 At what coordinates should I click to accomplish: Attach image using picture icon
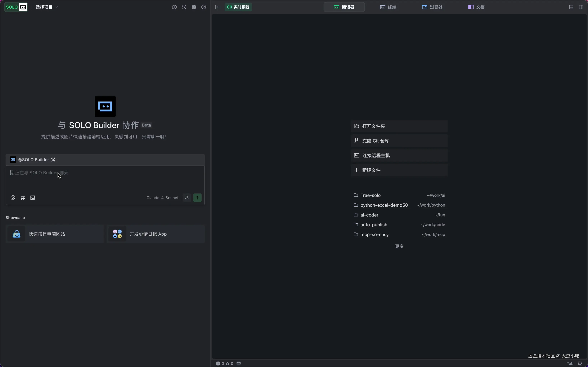33,198
